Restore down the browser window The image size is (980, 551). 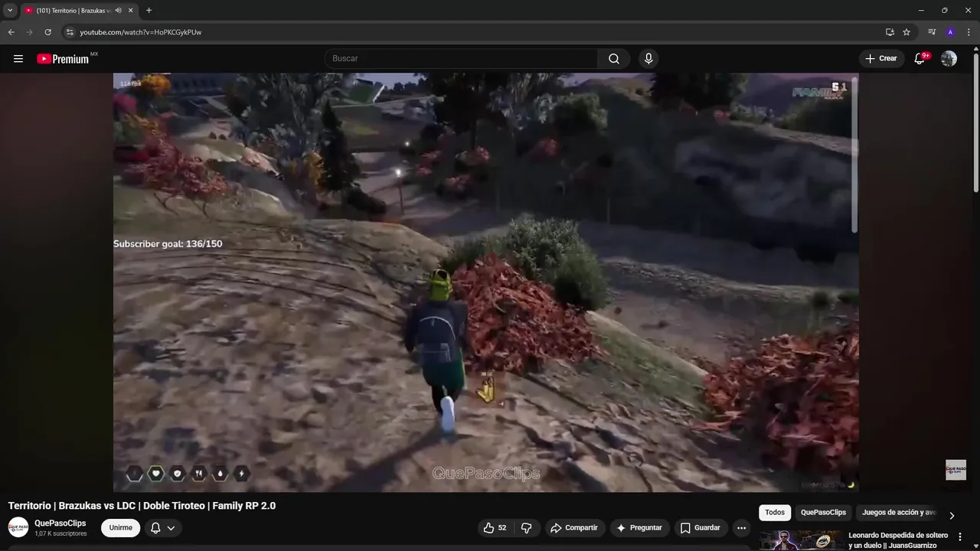[944, 11]
